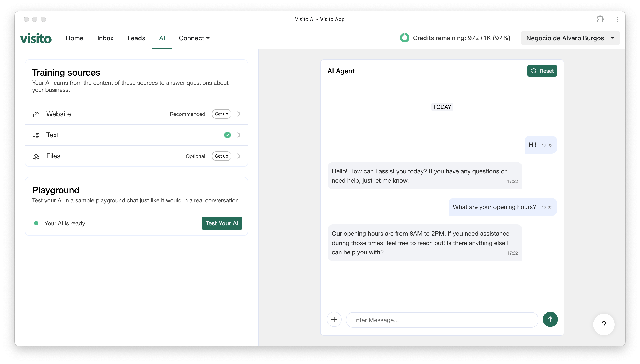The width and height of the screenshot is (640, 364).
Task: Click the visito logo
Action: tap(36, 38)
